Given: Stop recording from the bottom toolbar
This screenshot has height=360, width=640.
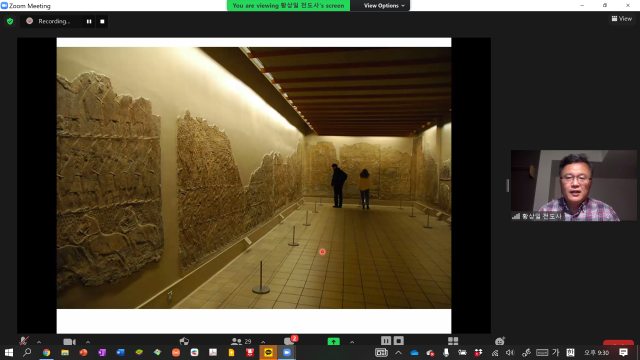Looking at the screenshot, I should [399, 340].
